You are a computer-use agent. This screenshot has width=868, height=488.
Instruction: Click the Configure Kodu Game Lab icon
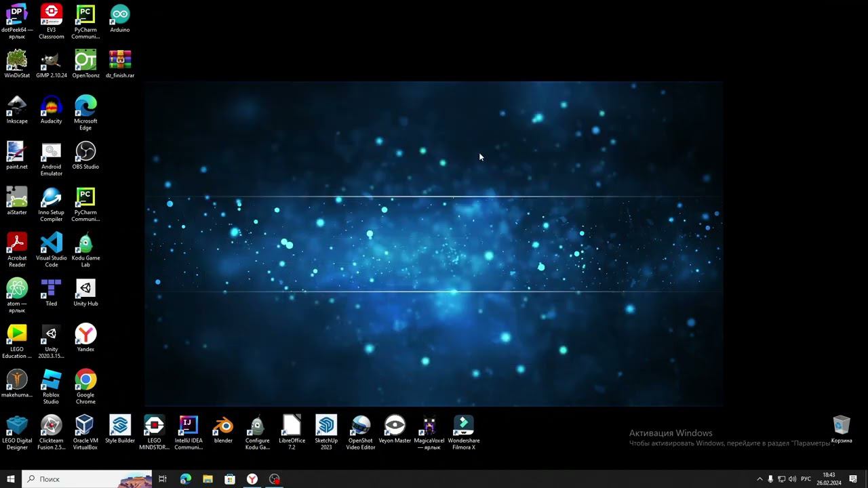pos(258,432)
